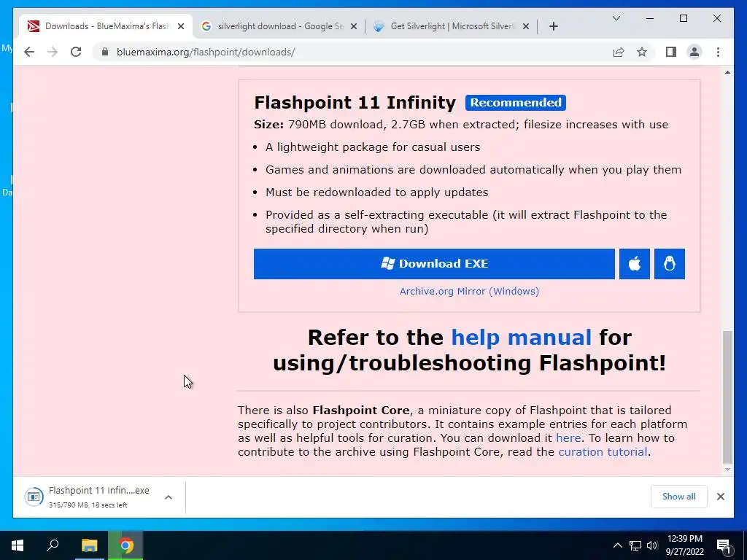Go back to the previous page

click(x=29, y=52)
